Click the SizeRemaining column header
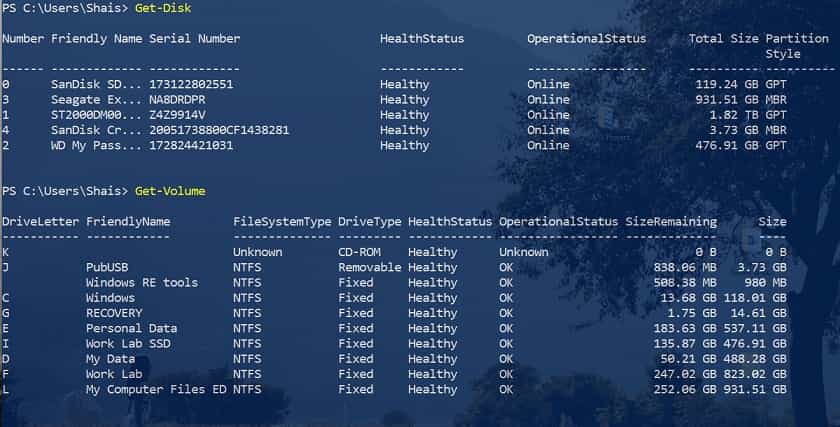 (671, 222)
